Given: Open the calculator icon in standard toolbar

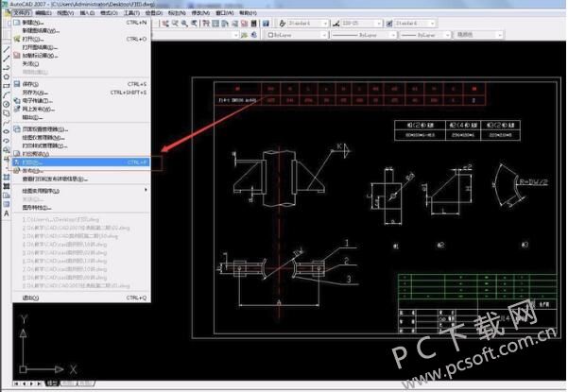Looking at the screenshot, I should (x=254, y=24).
